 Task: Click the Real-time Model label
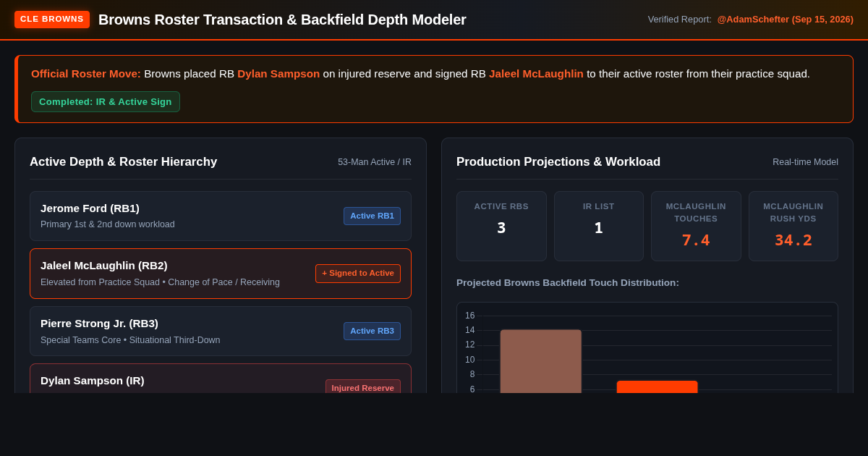tap(805, 162)
